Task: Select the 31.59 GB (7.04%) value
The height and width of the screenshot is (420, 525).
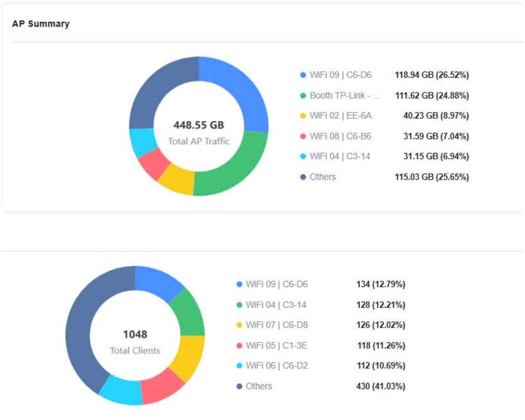Action: coord(436,136)
